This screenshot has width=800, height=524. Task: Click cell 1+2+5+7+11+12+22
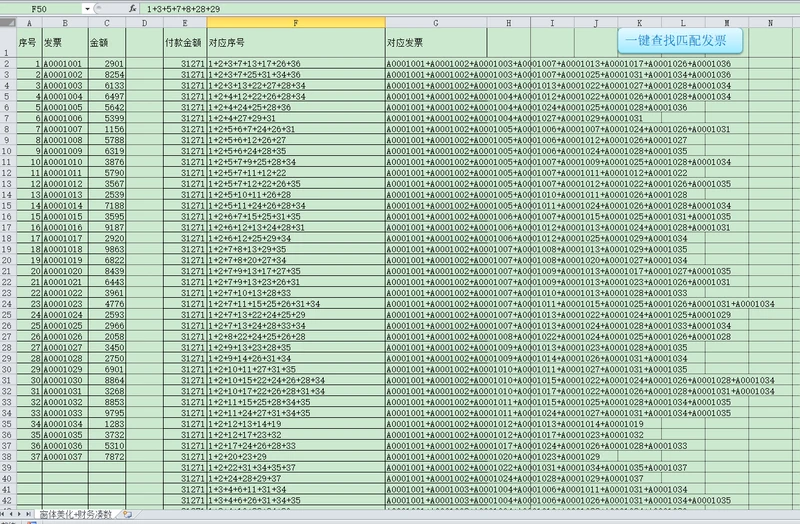(x=296, y=173)
